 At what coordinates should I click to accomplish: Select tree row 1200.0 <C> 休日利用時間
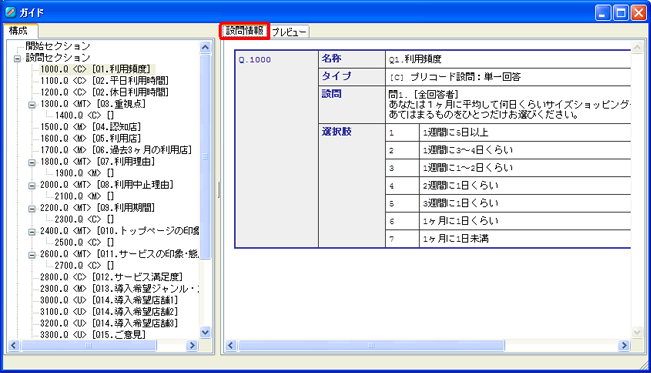(x=105, y=92)
